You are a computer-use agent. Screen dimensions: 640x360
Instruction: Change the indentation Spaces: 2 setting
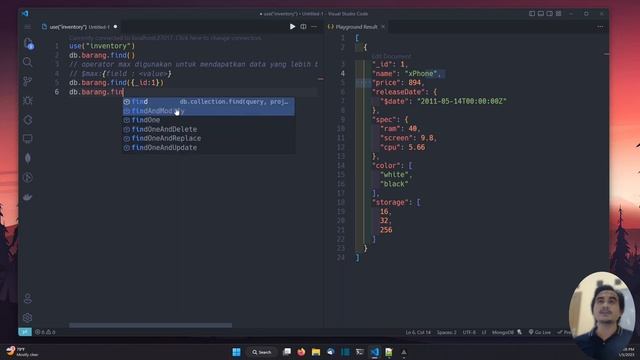click(447, 332)
